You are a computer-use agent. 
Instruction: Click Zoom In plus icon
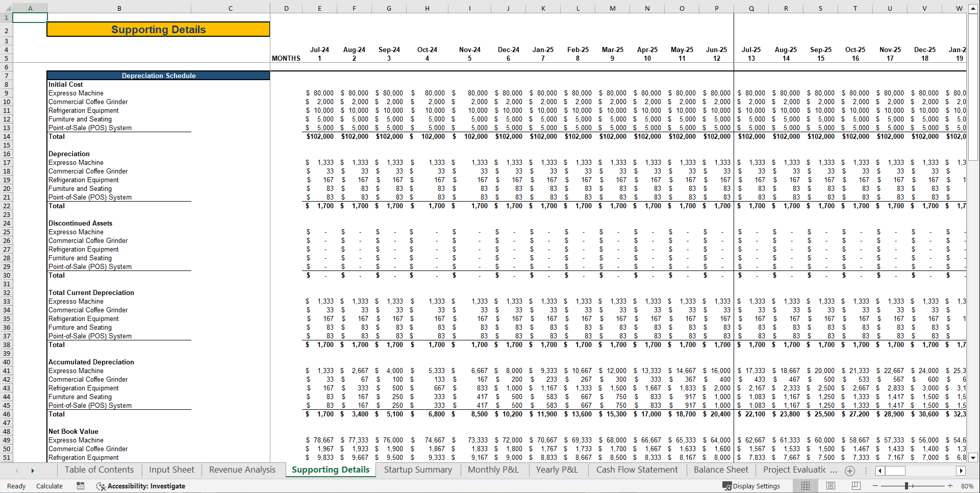click(x=950, y=486)
